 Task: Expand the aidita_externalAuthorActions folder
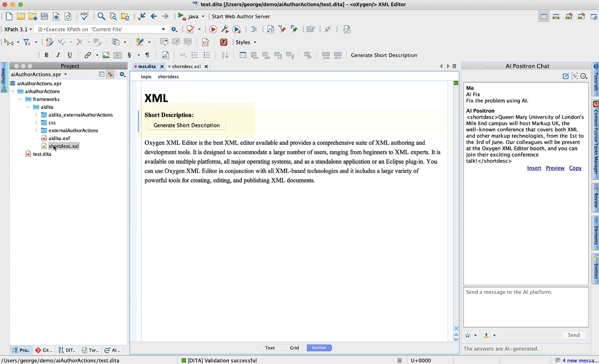(x=36, y=115)
